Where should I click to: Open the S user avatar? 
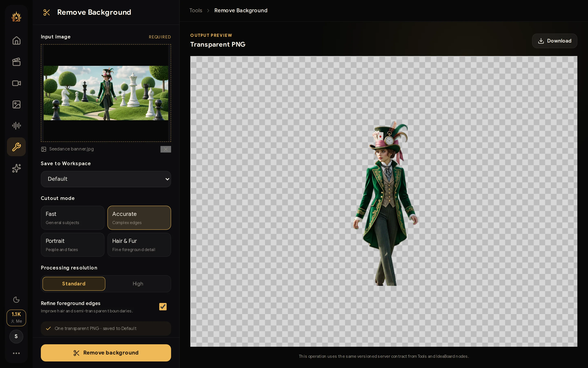click(16, 336)
